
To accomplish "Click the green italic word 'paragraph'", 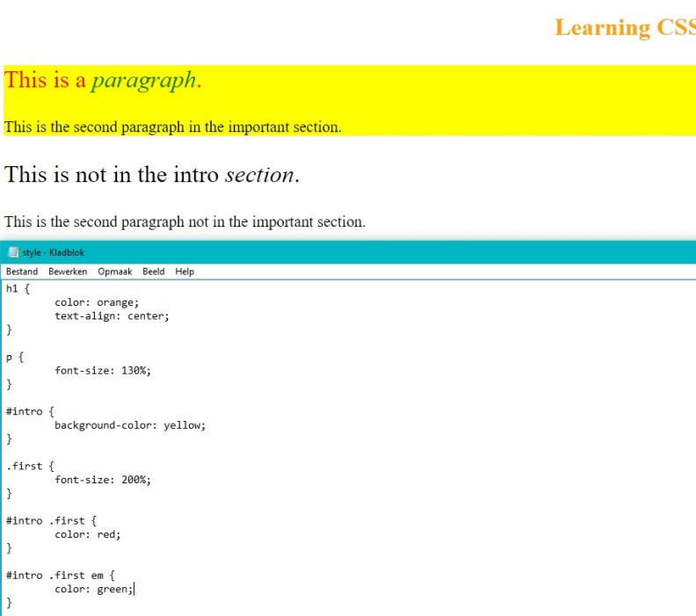I will (144, 81).
